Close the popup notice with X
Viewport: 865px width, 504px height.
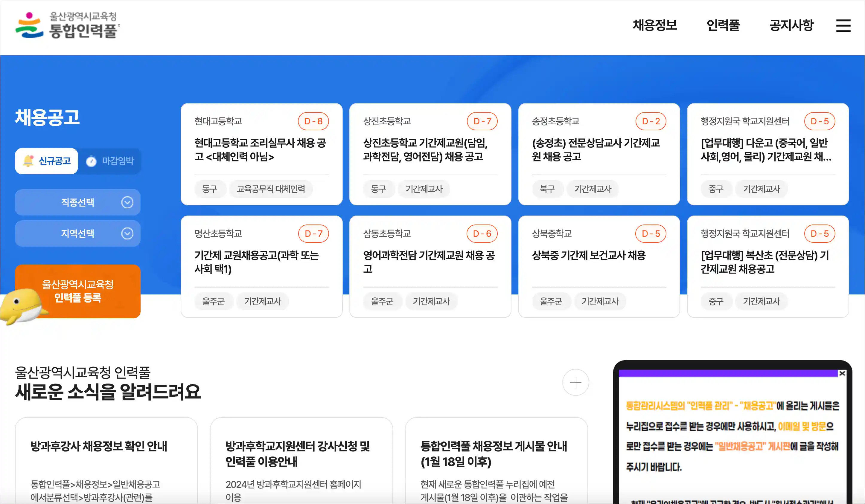click(x=842, y=373)
